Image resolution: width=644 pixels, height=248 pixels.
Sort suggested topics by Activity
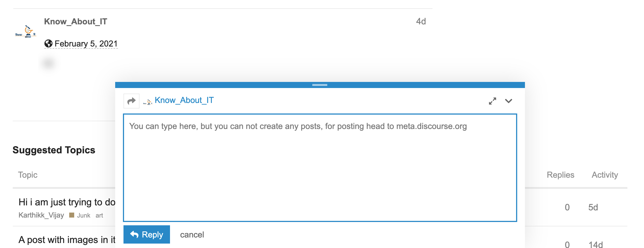pyautogui.click(x=604, y=175)
